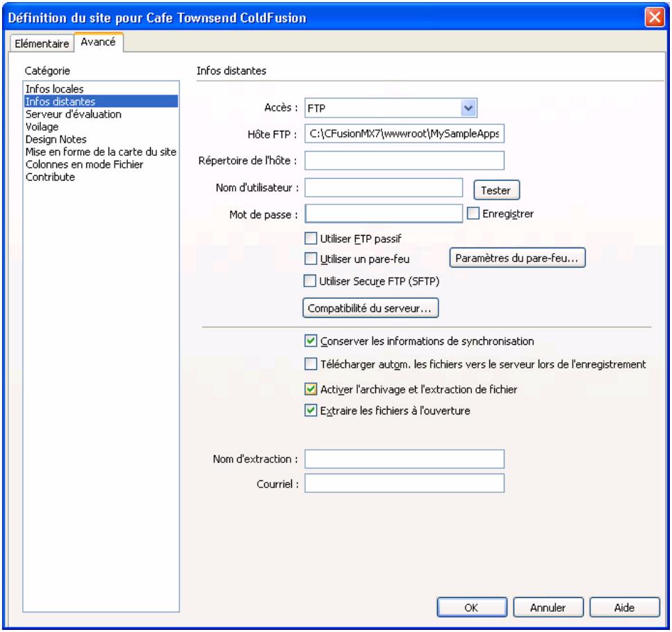This screenshot has height=632, width=672.
Task: Click the Nom d'extraction field
Action: pyautogui.click(x=404, y=459)
